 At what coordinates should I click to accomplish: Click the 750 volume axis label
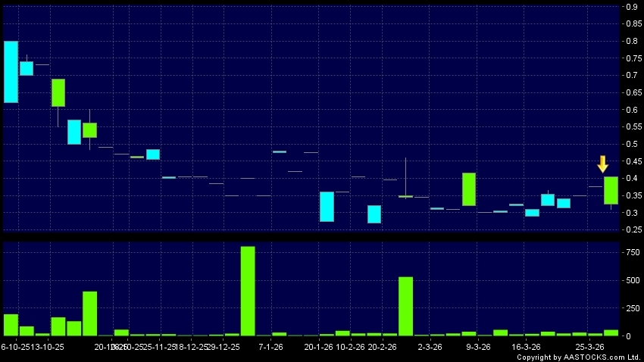(630, 253)
